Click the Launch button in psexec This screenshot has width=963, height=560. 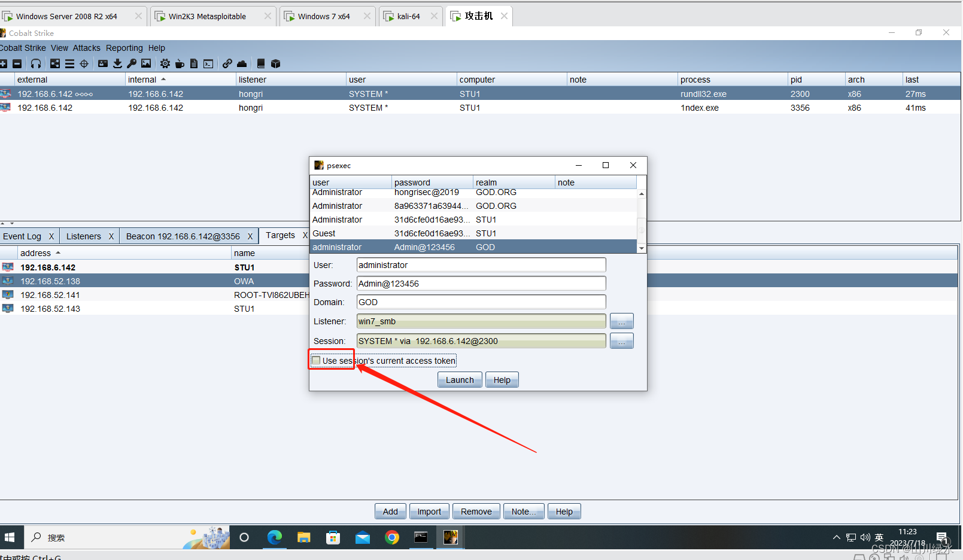(x=460, y=380)
